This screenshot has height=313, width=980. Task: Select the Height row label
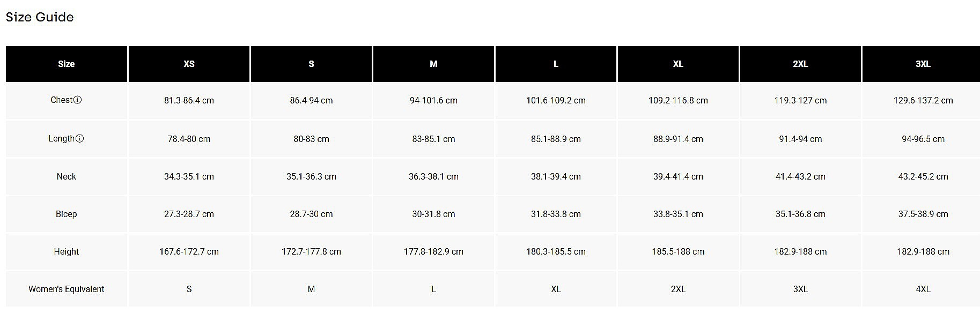[x=67, y=252]
